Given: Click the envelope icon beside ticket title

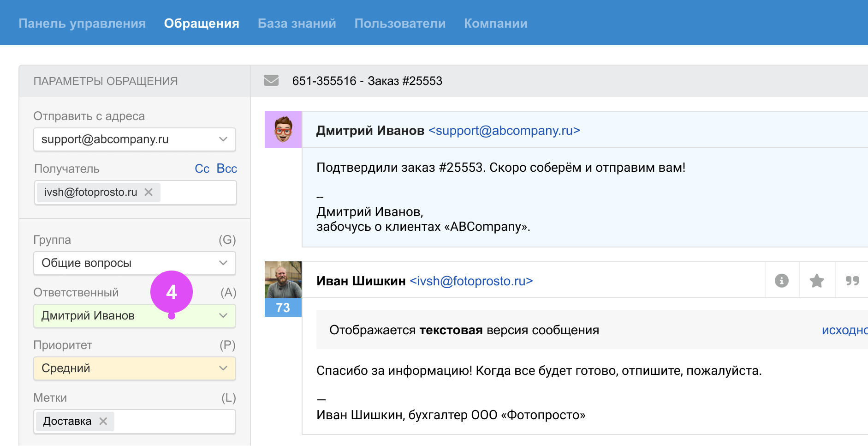Looking at the screenshot, I should 271,81.
